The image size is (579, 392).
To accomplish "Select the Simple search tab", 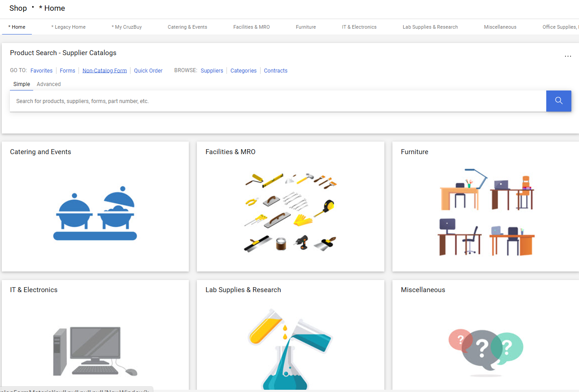I will point(22,84).
